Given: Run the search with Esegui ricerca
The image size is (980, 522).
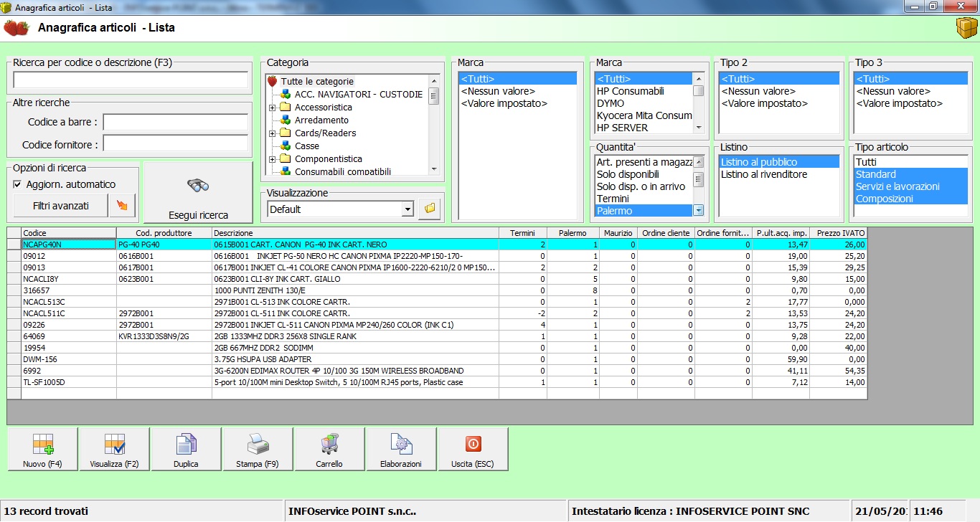Looking at the screenshot, I should click(199, 192).
